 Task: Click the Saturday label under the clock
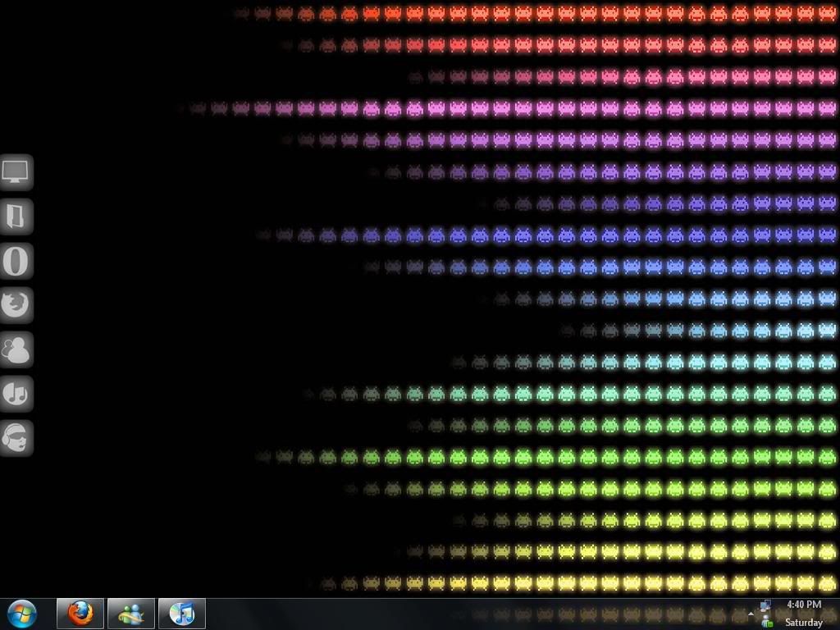point(803,622)
